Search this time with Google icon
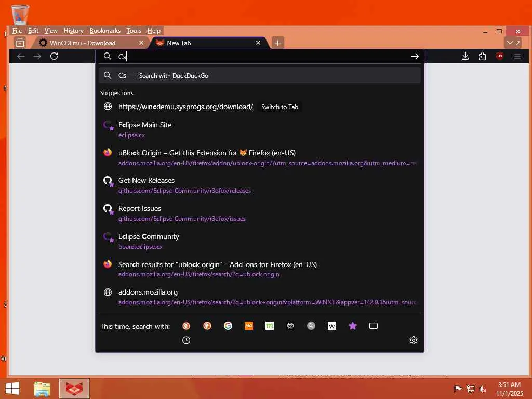Screen dimensions: 532x399 (228, 326)
